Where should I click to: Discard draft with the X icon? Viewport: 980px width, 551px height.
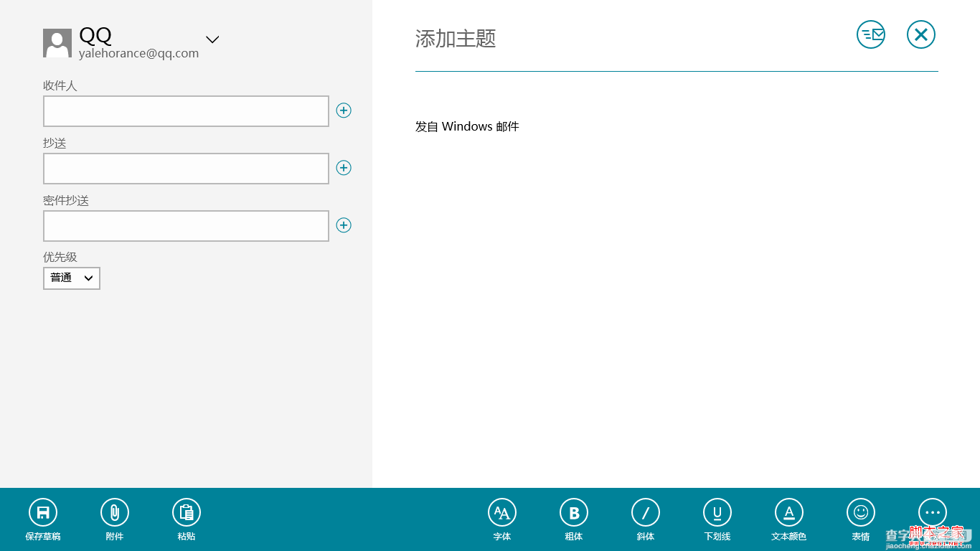tap(921, 34)
